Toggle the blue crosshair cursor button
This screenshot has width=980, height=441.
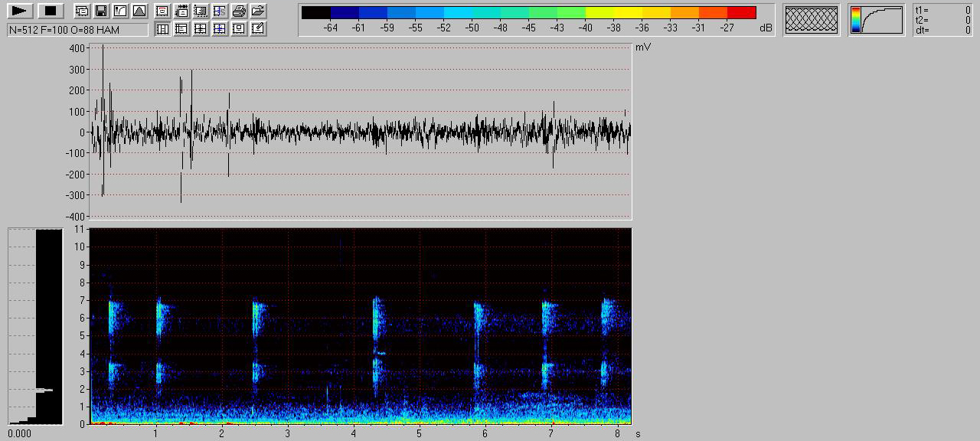(x=220, y=29)
